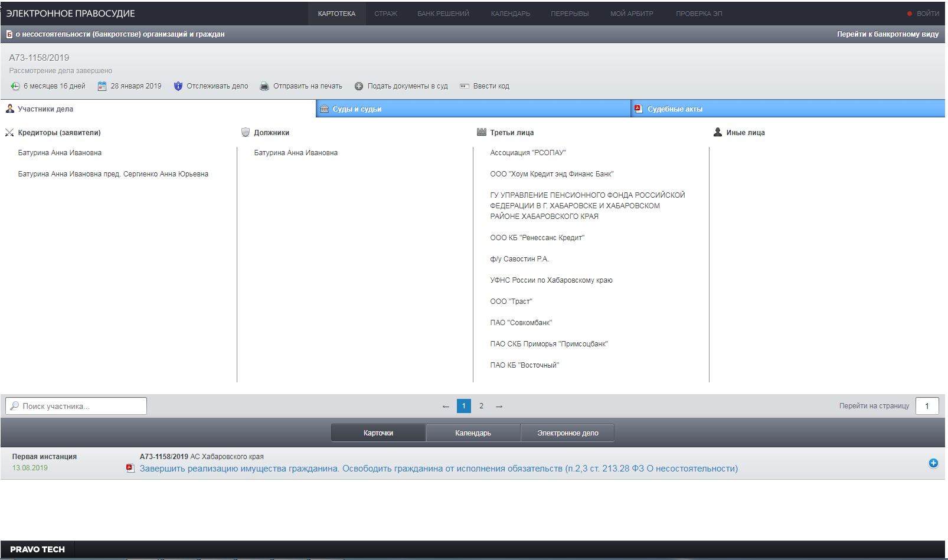Expand the Первая инстанция row with plus button

(x=933, y=463)
